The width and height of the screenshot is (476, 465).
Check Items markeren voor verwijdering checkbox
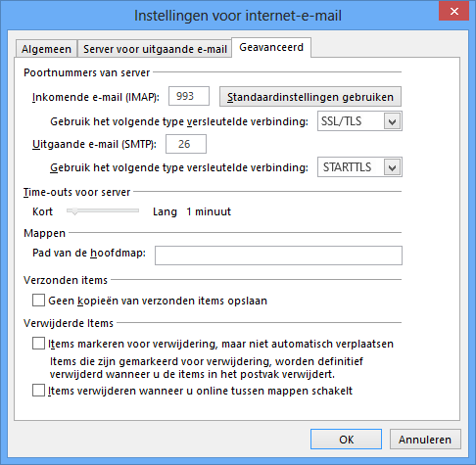click(38, 344)
